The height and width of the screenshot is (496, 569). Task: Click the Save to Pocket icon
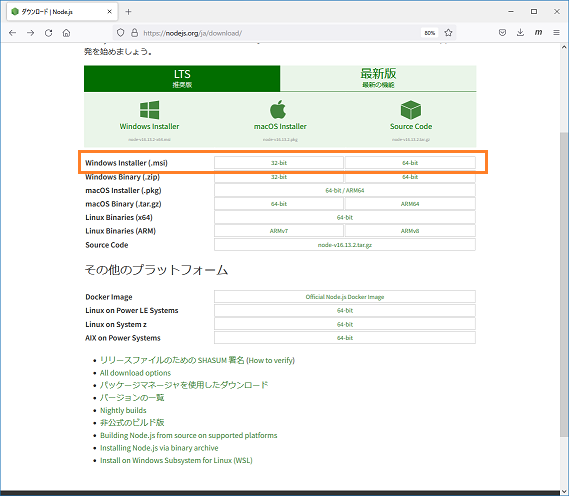pyautogui.click(x=502, y=33)
